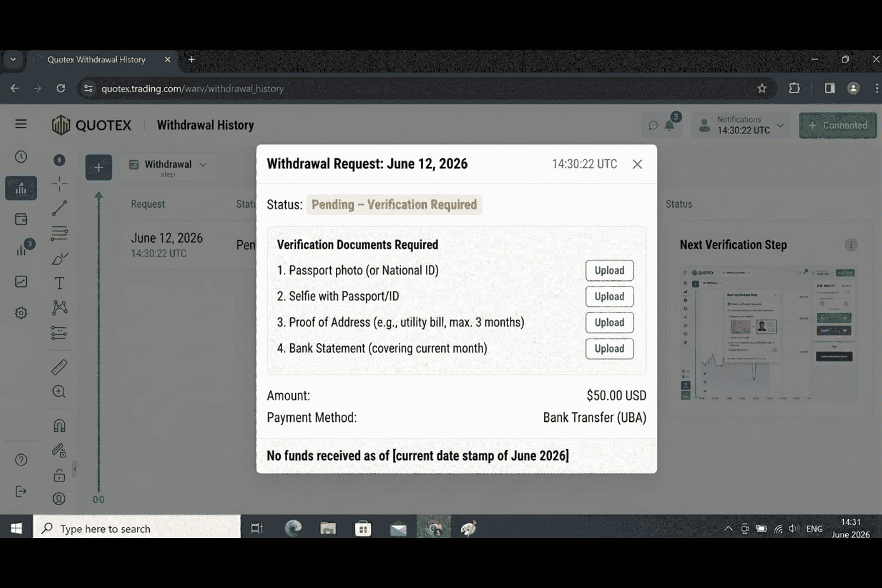Open the Mail app from taskbar
The width and height of the screenshot is (882, 588).
point(398,529)
